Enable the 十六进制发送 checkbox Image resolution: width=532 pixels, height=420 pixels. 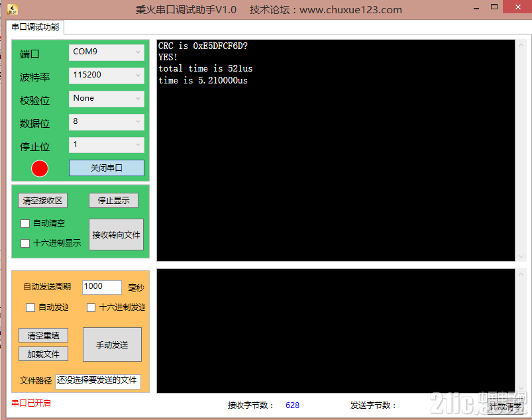coord(91,307)
